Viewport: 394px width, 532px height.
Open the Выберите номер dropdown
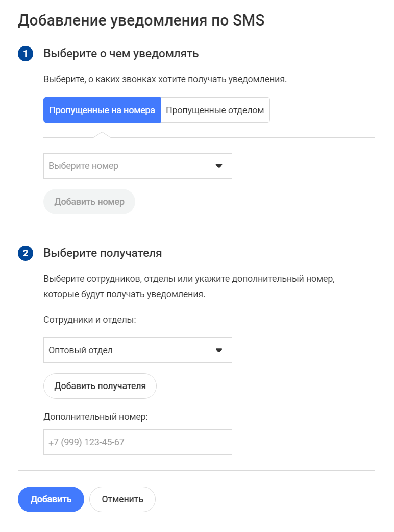pos(138,166)
